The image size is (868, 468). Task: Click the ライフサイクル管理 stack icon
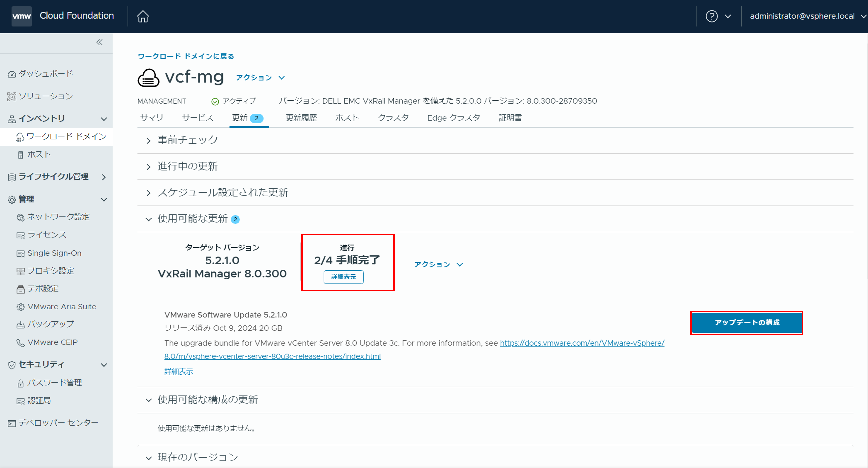tap(12, 177)
